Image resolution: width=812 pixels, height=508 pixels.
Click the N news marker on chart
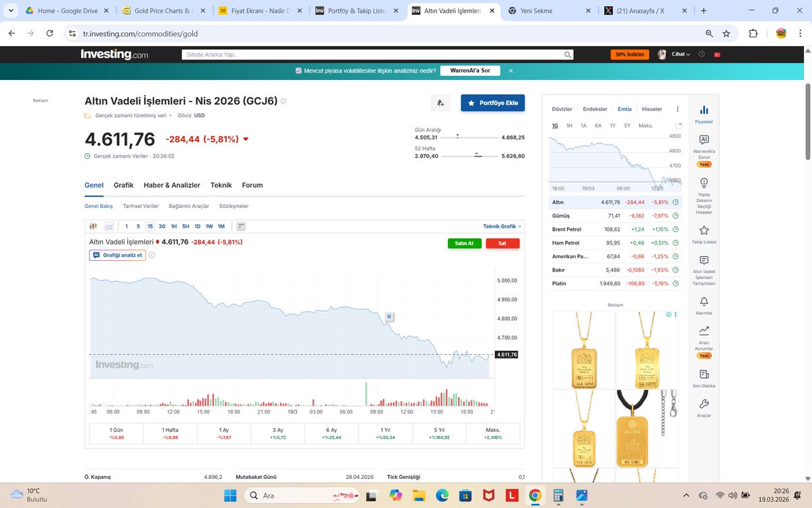pos(389,316)
